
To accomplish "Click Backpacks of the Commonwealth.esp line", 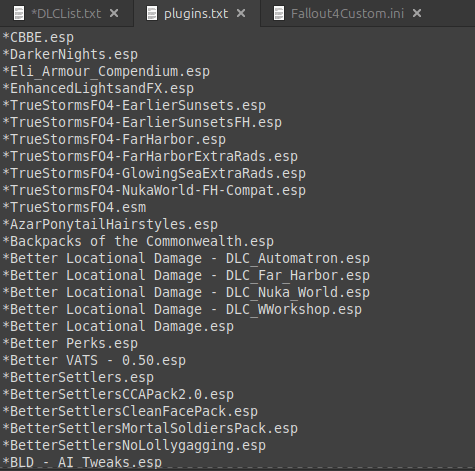I will (x=138, y=241).
